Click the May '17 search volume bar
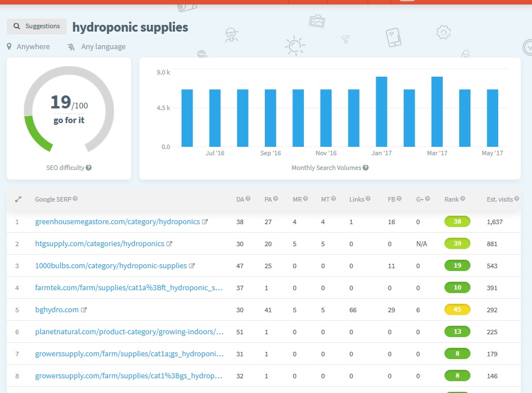 pos(492,118)
